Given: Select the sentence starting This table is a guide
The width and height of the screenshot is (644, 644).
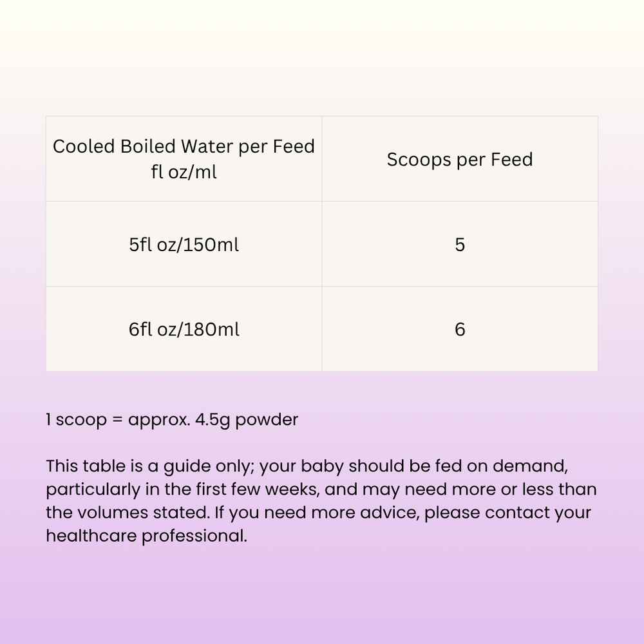Looking at the screenshot, I should click(321, 500).
